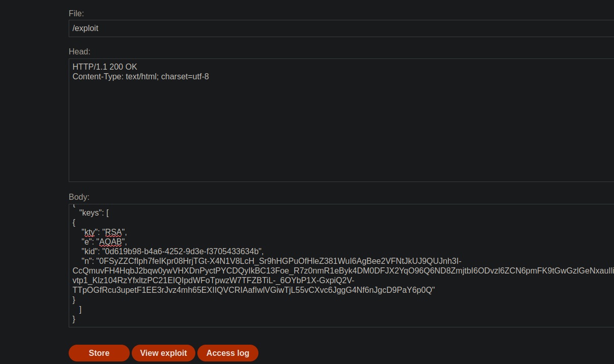This screenshot has height=364, width=614.
Task: Click the Head: label
Action: (x=79, y=51)
